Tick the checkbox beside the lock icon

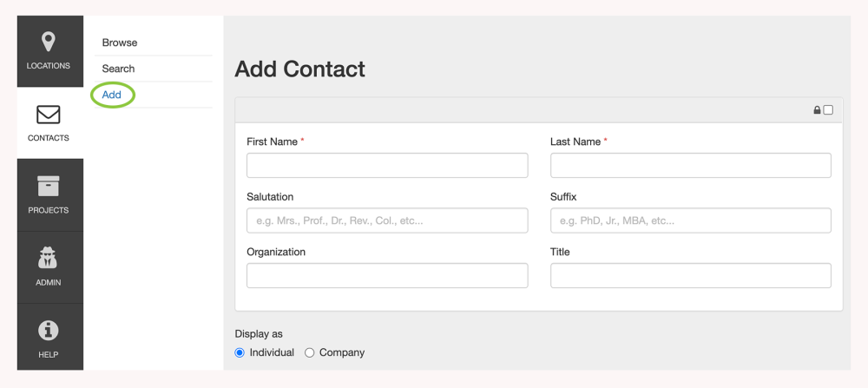coord(828,110)
